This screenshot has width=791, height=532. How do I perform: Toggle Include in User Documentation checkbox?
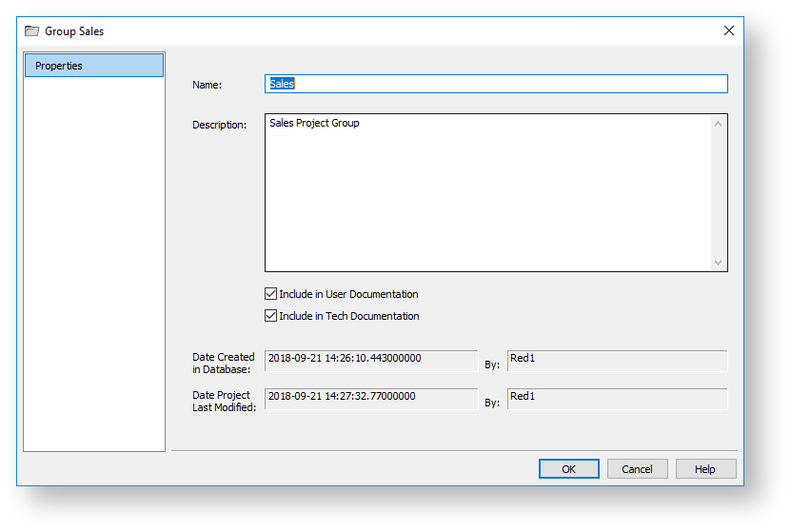point(271,294)
